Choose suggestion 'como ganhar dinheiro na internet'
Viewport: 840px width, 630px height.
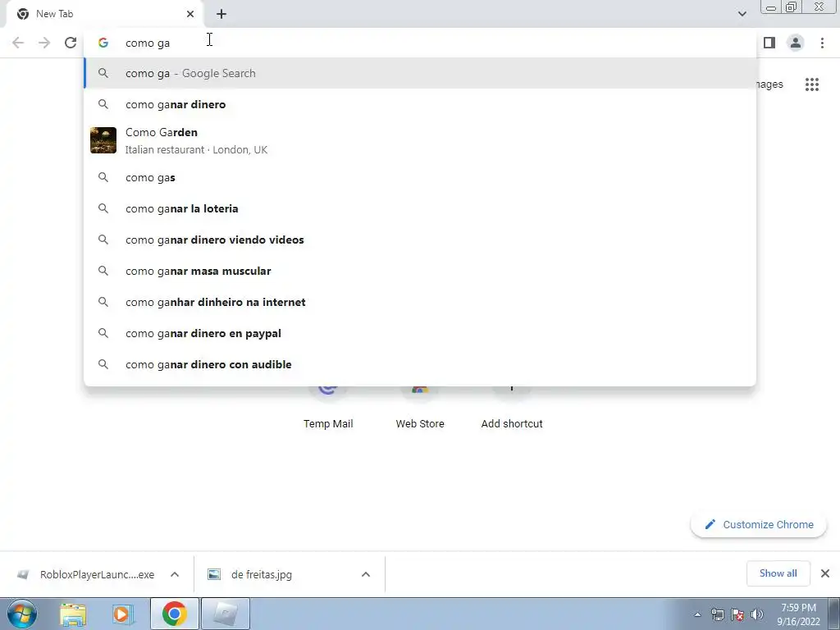(x=420, y=302)
